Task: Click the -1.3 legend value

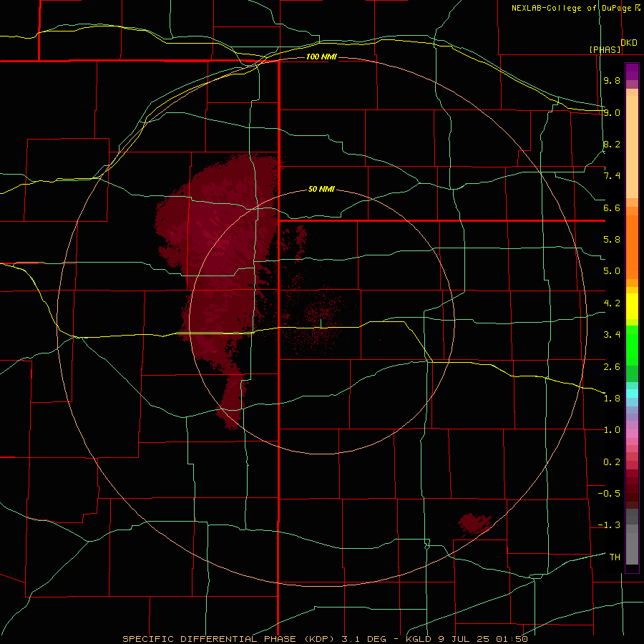Action: pyautogui.click(x=609, y=525)
